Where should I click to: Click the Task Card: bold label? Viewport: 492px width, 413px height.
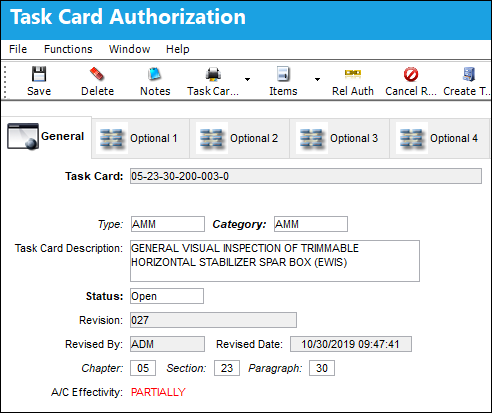tap(94, 176)
